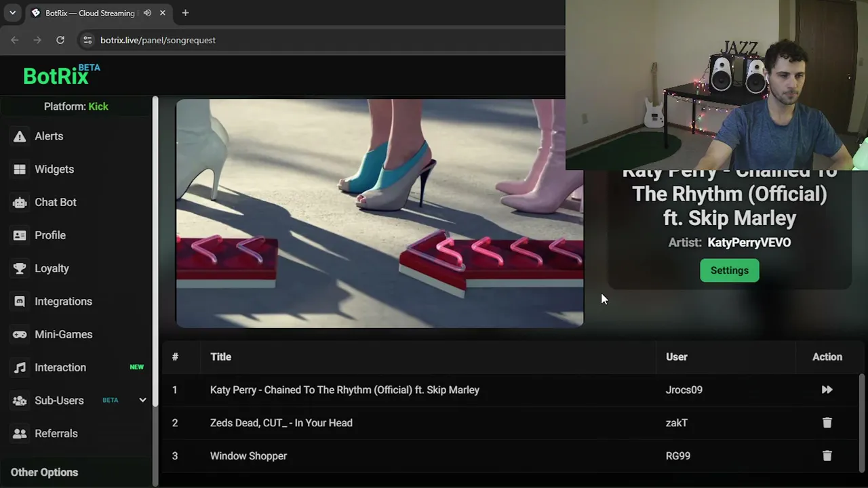Image resolution: width=868 pixels, height=488 pixels.
Task: Select the Zeds Dead, CUT_ - In Your Head title
Action: click(281, 423)
